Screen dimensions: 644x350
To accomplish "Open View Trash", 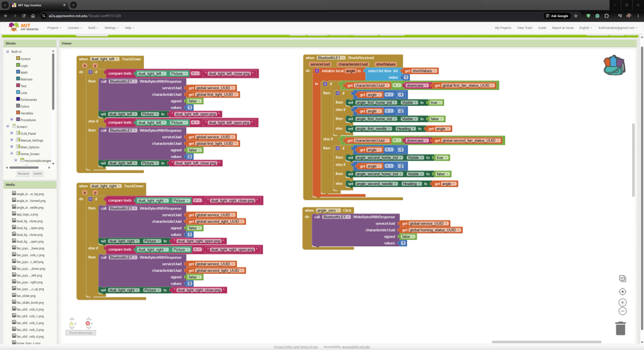I will 525,28.
